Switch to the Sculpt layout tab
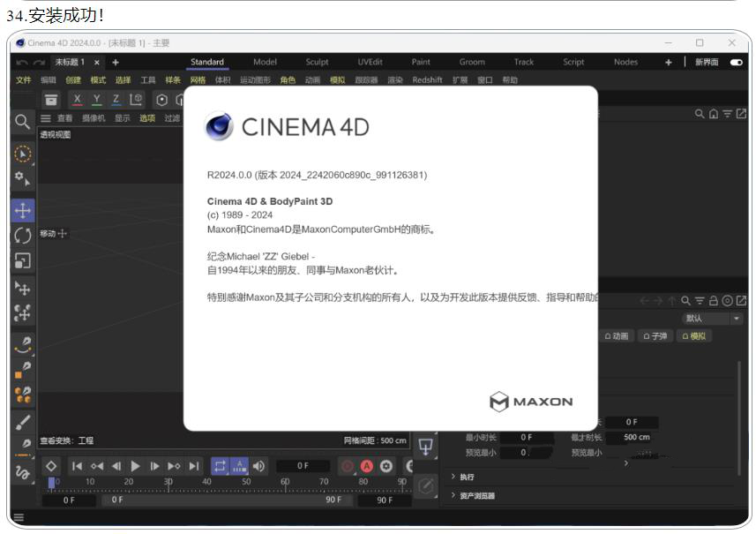756x534 pixels. [317, 62]
